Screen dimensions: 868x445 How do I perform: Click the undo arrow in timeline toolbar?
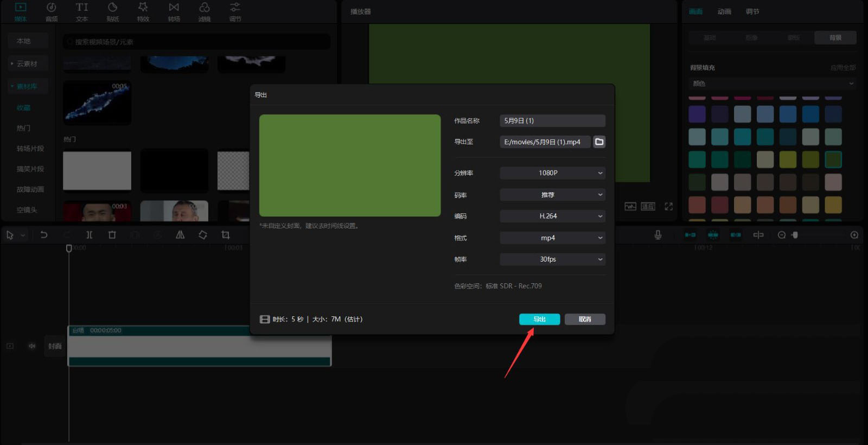coord(44,235)
